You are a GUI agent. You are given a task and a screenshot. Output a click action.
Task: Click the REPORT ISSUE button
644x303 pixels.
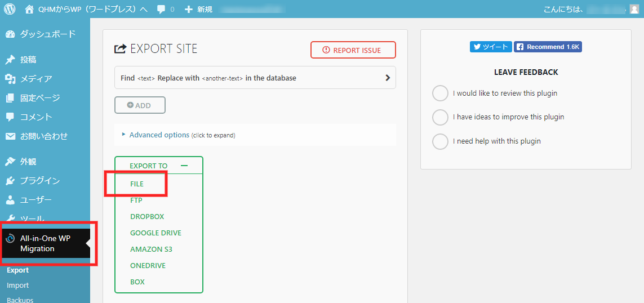(x=353, y=50)
